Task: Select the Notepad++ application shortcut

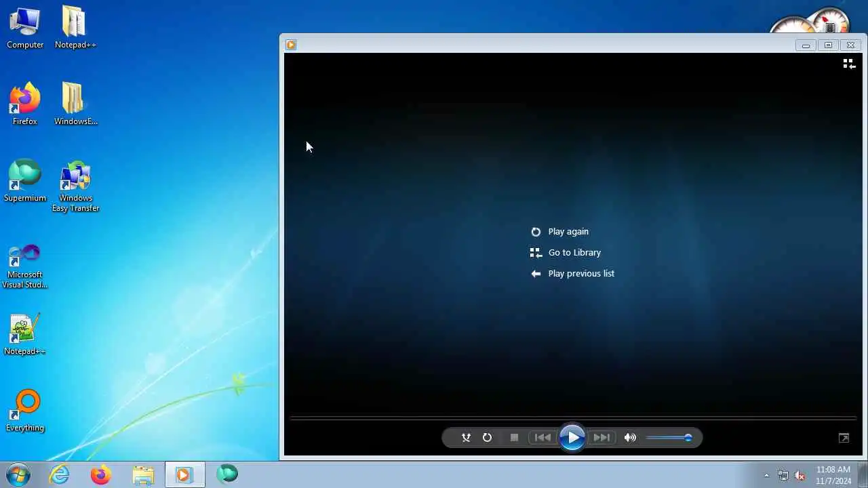Action: (x=25, y=334)
